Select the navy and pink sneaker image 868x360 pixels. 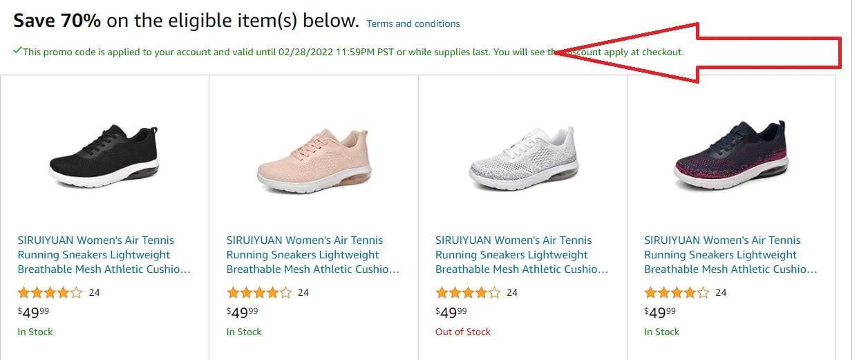coord(731,158)
